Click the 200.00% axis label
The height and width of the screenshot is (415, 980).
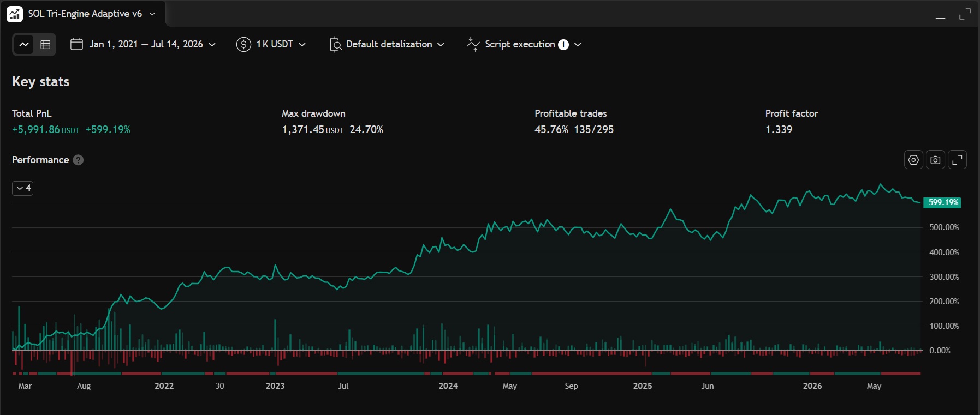pyautogui.click(x=944, y=302)
